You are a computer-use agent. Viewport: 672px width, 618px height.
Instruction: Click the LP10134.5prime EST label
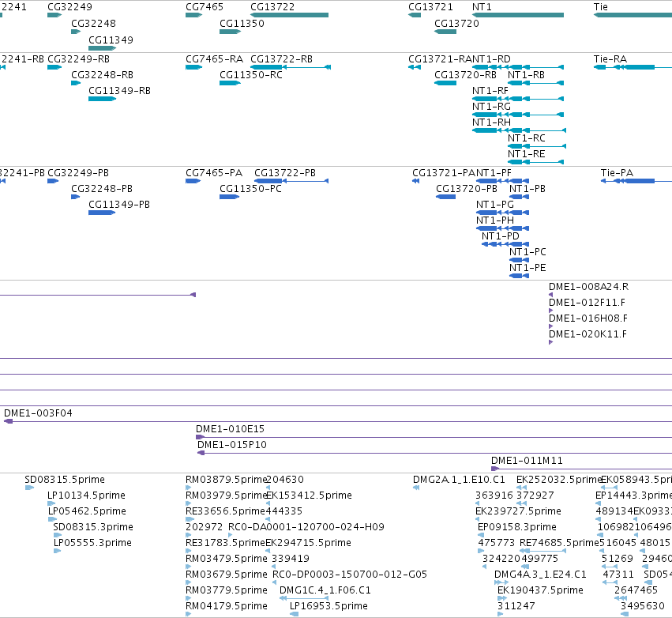pyautogui.click(x=86, y=496)
